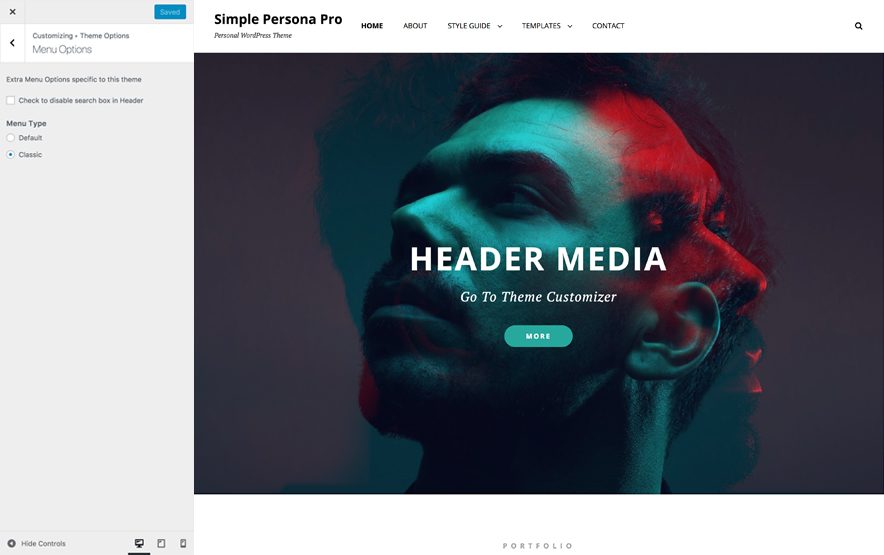Open the Home menu item

pyautogui.click(x=372, y=26)
